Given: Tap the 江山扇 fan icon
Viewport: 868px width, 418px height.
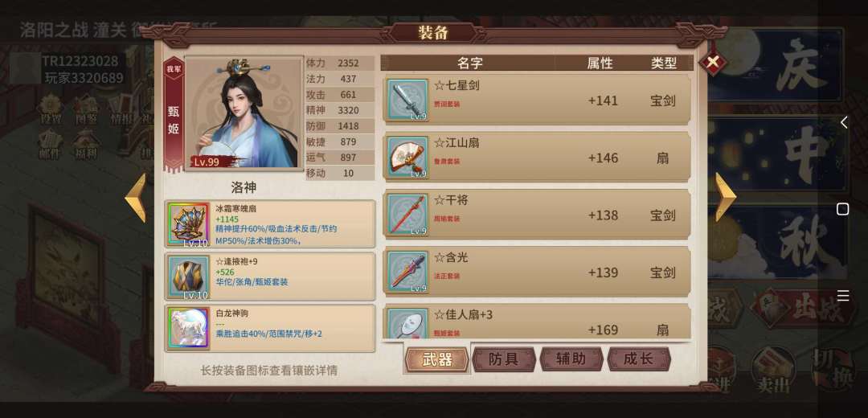Looking at the screenshot, I should (x=407, y=158).
